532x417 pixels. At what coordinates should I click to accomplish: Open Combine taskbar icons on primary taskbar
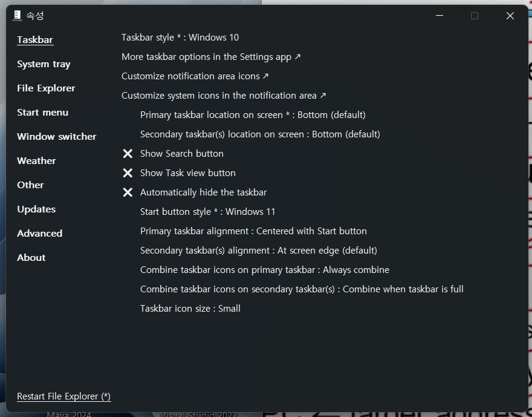pyautogui.click(x=264, y=270)
